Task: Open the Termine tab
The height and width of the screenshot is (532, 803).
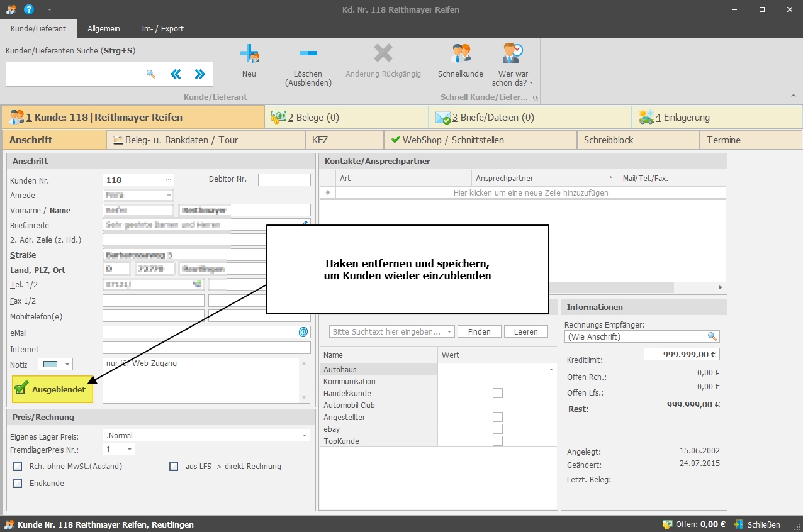Action: coord(751,140)
